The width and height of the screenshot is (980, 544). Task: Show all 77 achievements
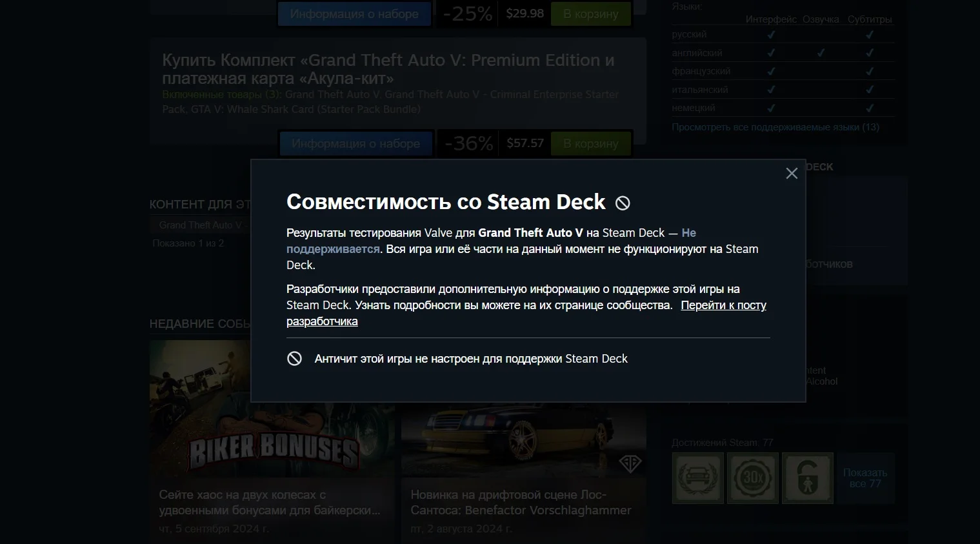(x=865, y=478)
